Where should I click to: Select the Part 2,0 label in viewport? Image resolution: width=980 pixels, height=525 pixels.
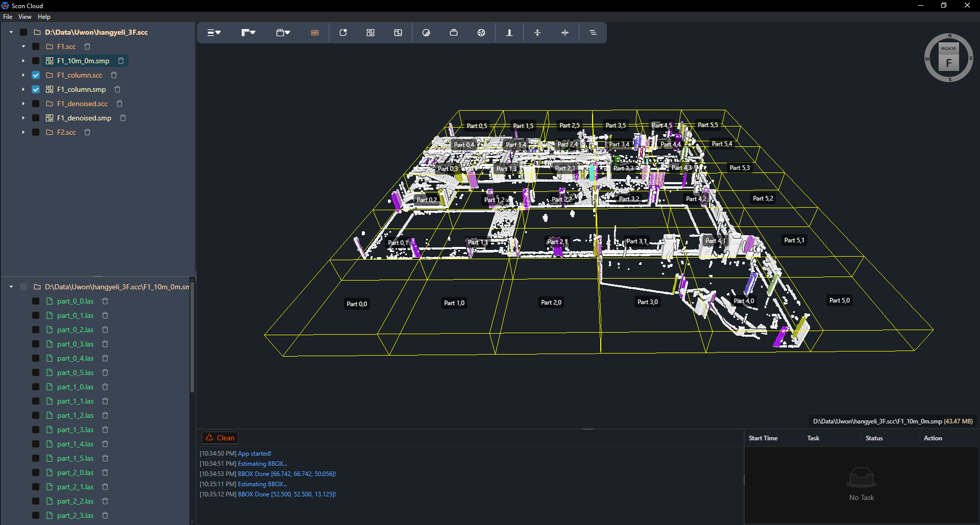coord(551,303)
